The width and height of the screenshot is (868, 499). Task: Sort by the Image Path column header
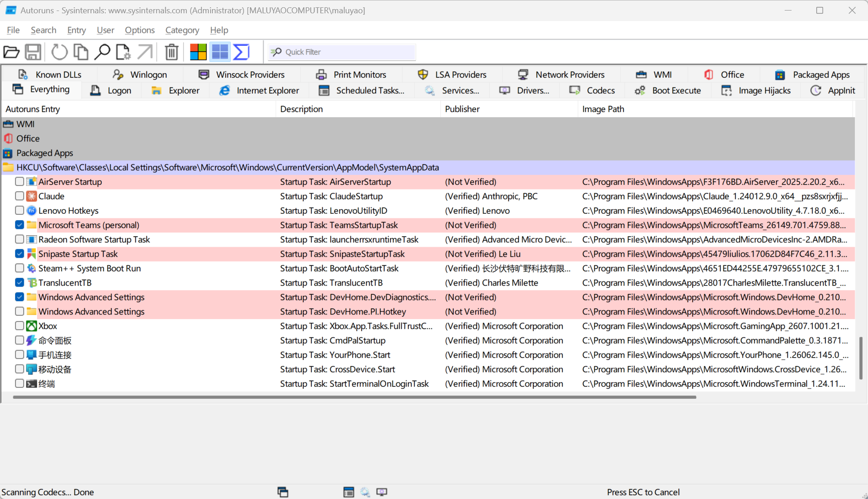[716, 109]
